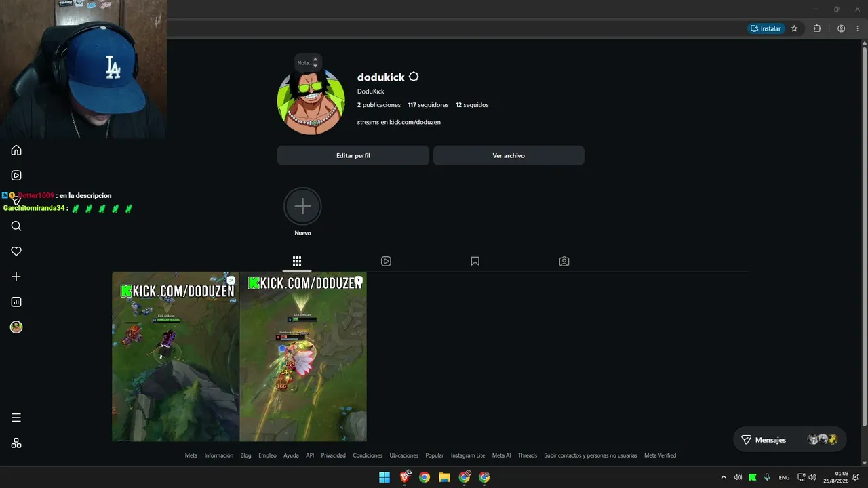
Task: Open the Privacidad footer link
Action: click(334, 455)
